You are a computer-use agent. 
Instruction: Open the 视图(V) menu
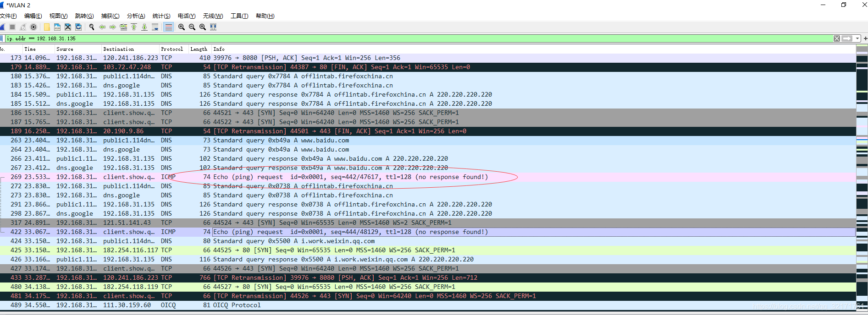click(58, 16)
